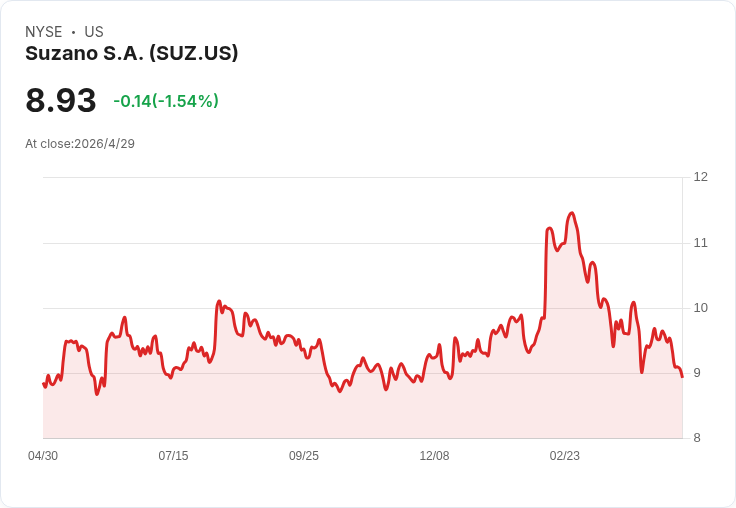Click the US market label
The height and width of the screenshot is (508, 736).
click(x=94, y=32)
